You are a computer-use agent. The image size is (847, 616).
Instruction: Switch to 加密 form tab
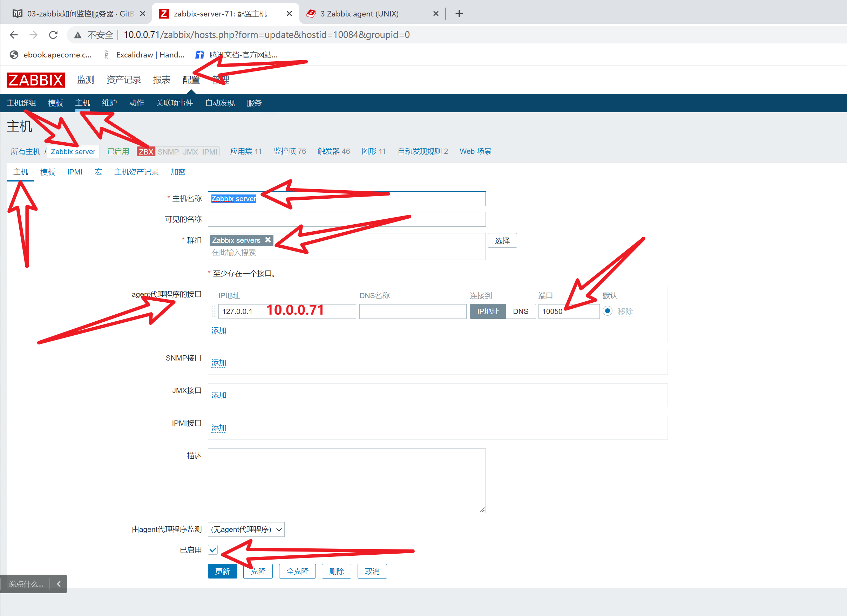click(178, 172)
